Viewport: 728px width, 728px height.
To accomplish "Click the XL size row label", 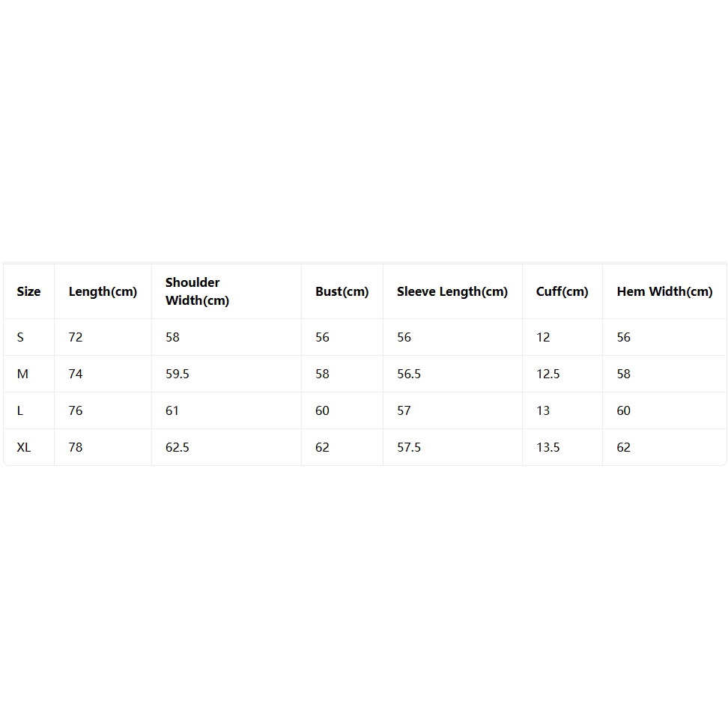I will (x=24, y=447).
